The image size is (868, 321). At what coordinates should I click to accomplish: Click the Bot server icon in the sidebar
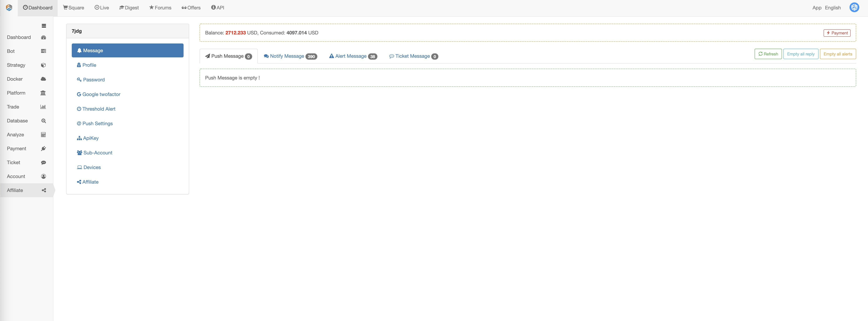pyautogui.click(x=44, y=51)
